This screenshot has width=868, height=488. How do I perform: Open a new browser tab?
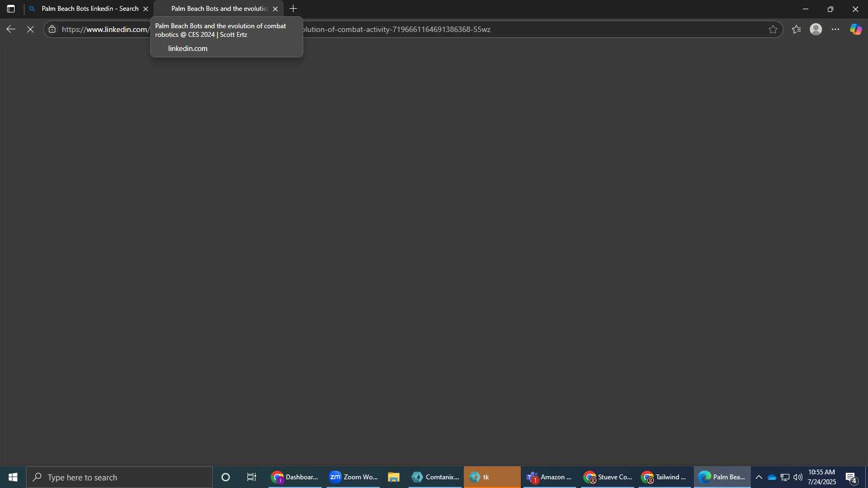point(293,9)
